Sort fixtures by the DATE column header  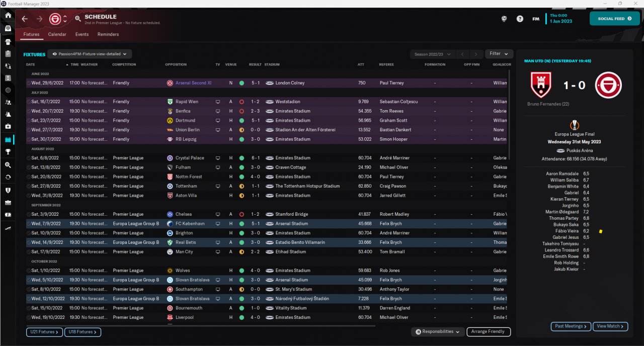[x=31, y=64]
